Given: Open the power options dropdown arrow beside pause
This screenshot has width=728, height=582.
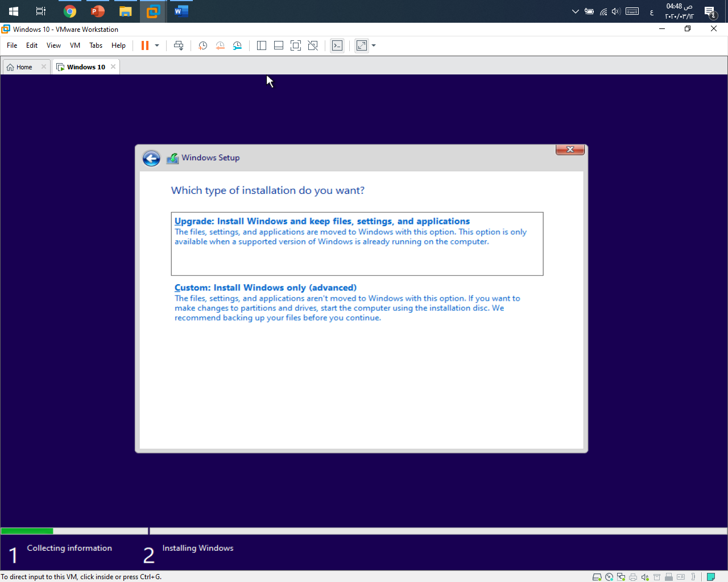Looking at the screenshot, I should [x=157, y=45].
